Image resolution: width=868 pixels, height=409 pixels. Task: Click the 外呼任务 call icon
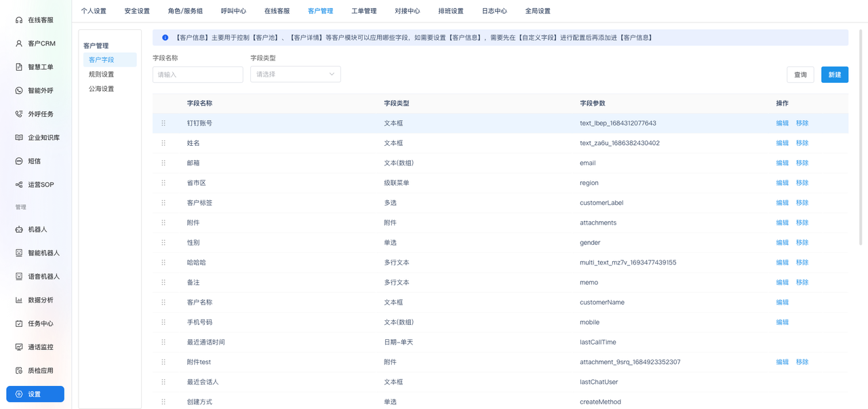[x=19, y=114]
